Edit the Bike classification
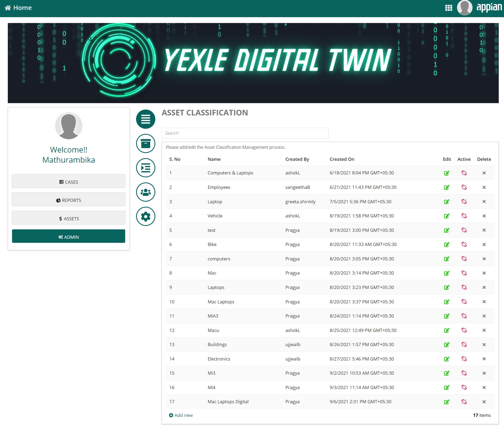 pyautogui.click(x=447, y=245)
